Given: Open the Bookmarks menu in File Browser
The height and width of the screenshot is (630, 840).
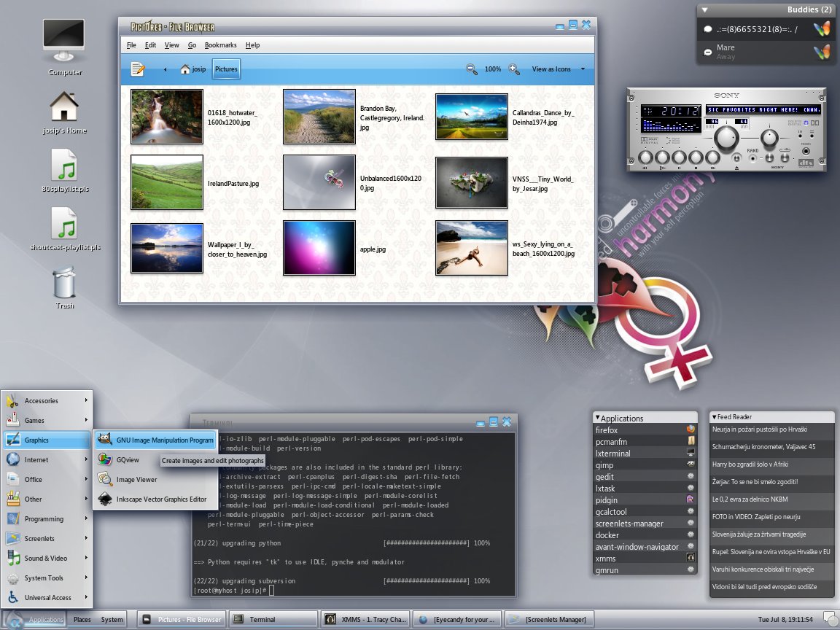Looking at the screenshot, I should click(x=220, y=45).
